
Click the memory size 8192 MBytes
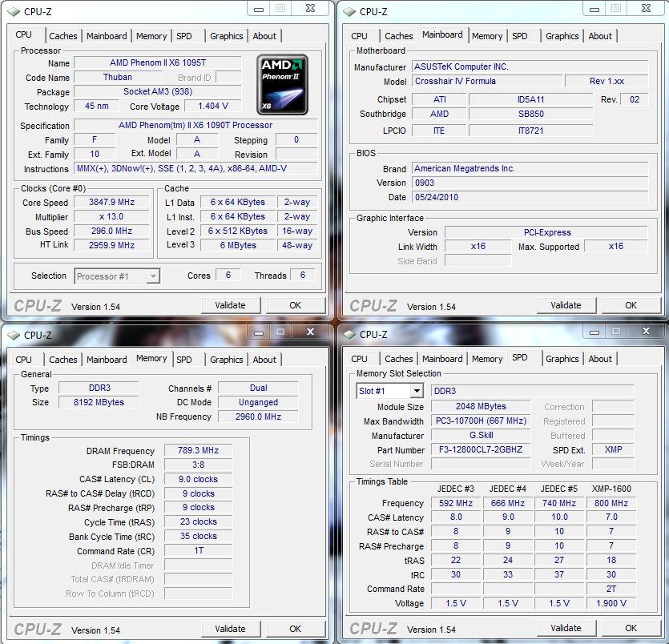pos(99,402)
